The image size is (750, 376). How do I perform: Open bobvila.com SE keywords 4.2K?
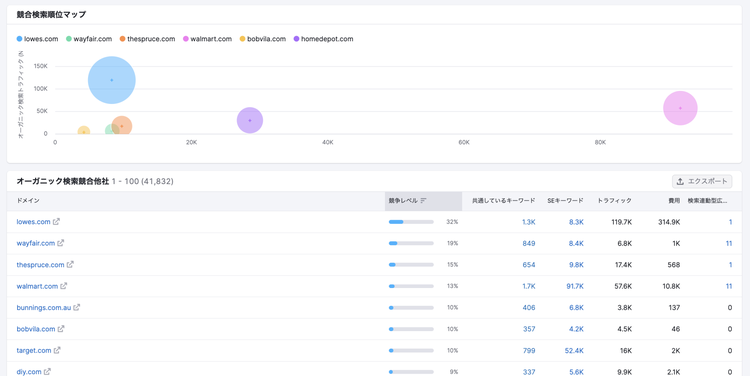pyautogui.click(x=576, y=329)
